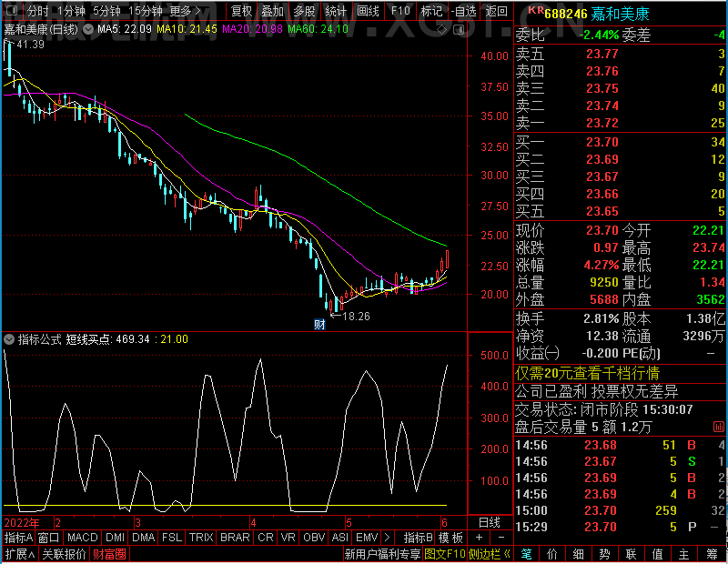Select the 筹 chip distribution tab
This screenshot has width=728, height=564.
(x=713, y=554)
